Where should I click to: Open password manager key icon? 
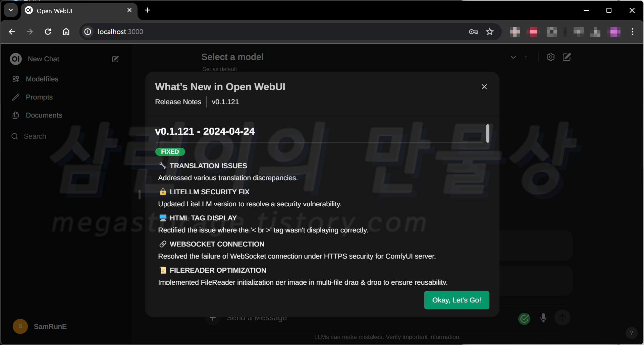click(x=473, y=31)
